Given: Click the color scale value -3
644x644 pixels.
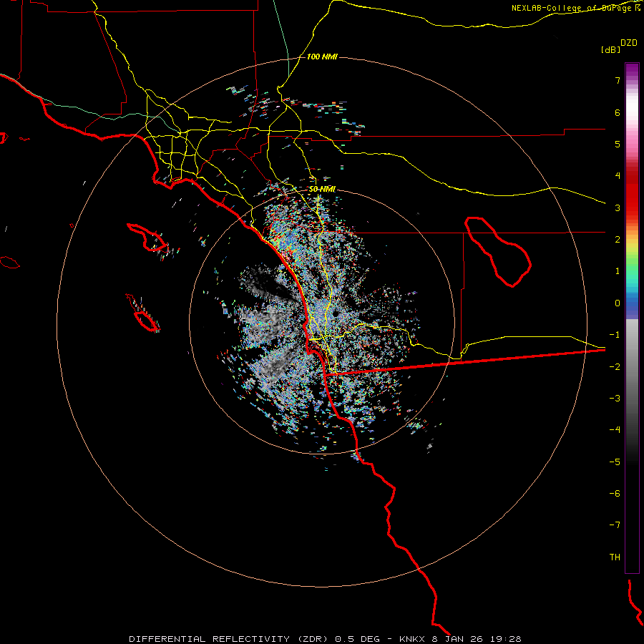Looking at the screenshot, I should 615,399.
